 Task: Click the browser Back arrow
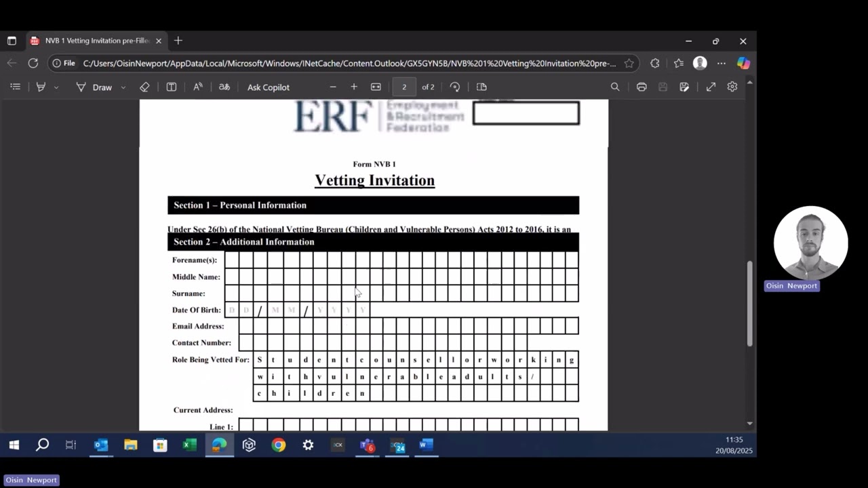click(12, 63)
